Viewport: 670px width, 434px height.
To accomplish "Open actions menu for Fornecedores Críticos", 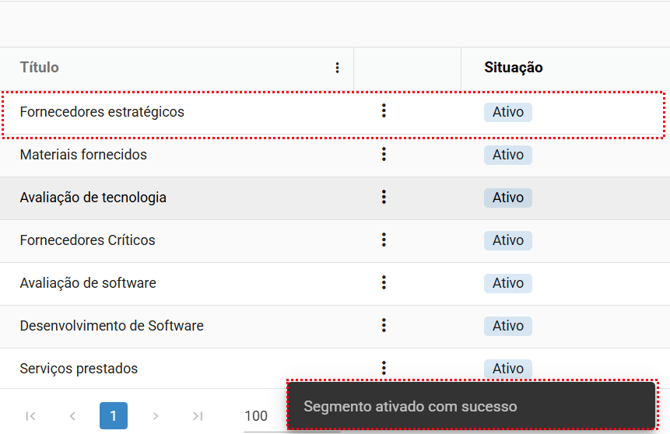I will [384, 240].
